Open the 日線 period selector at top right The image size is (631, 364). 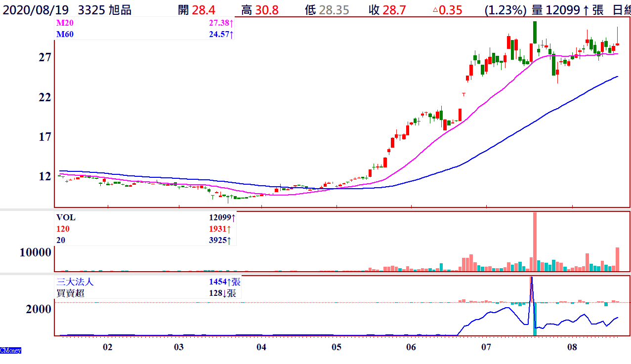622,10
